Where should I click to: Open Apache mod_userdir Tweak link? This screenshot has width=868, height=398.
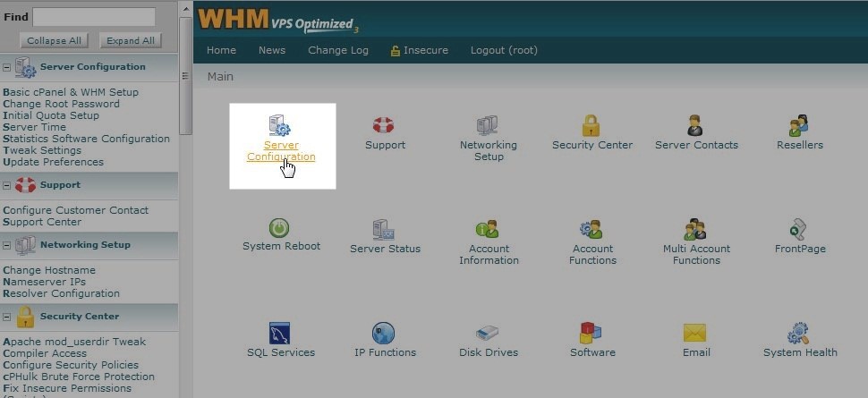75,342
